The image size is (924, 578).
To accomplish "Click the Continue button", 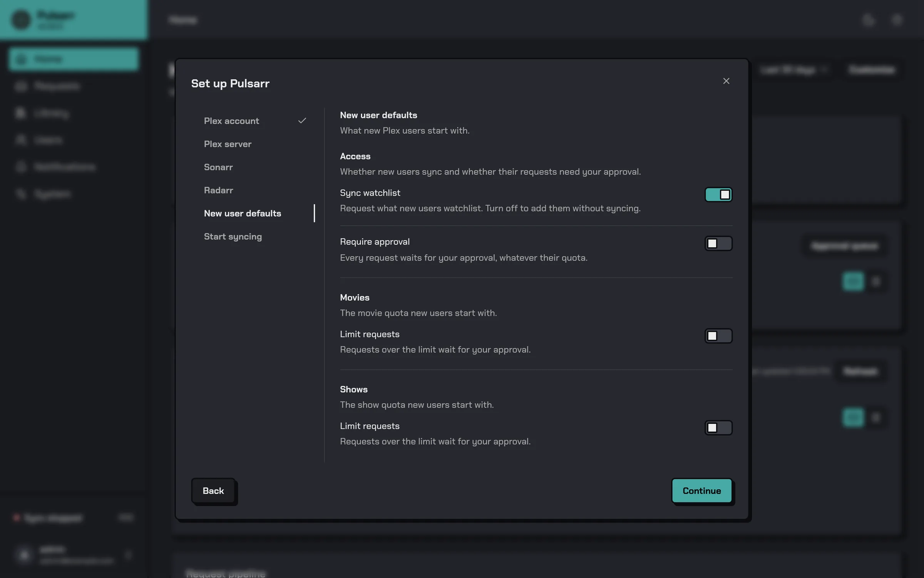I will 702,491.
